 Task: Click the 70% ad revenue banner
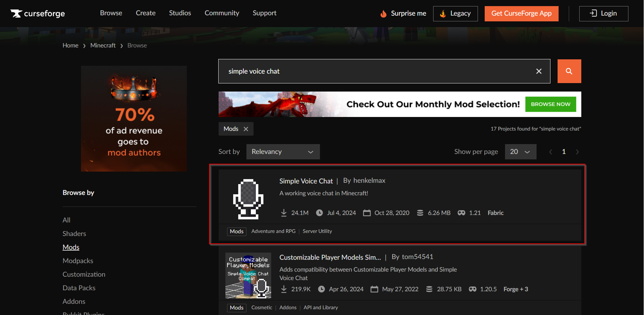click(x=134, y=119)
